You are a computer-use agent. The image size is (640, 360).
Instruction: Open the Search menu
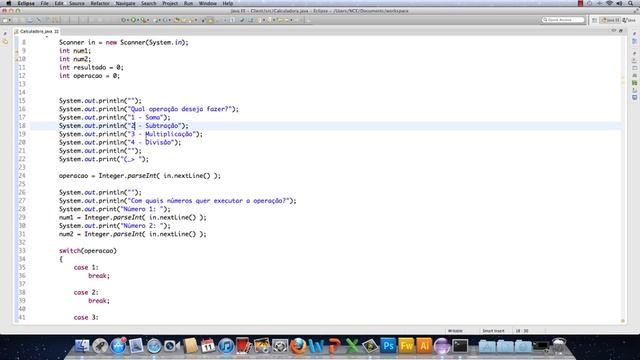pyautogui.click(x=149, y=3)
